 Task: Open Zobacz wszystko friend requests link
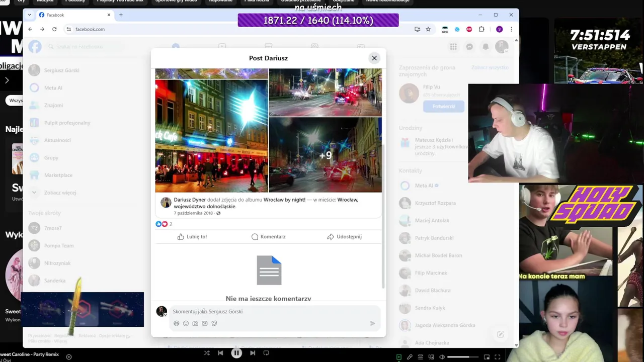490,67
